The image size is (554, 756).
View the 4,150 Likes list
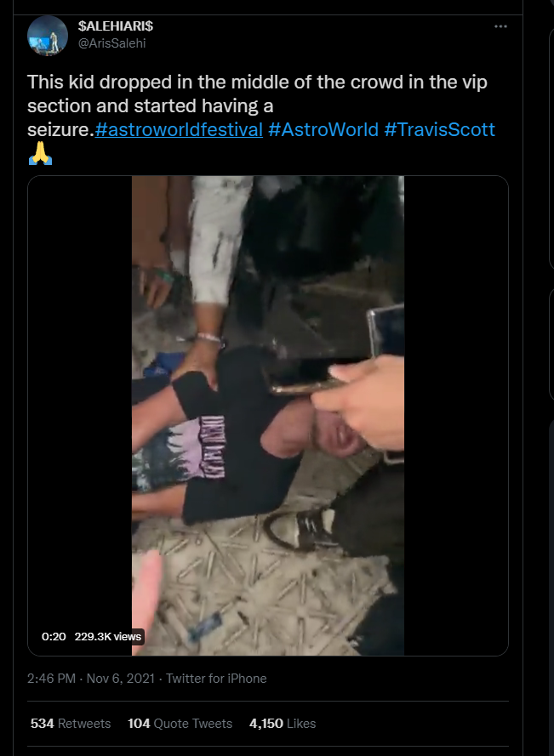tap(283, 723)
